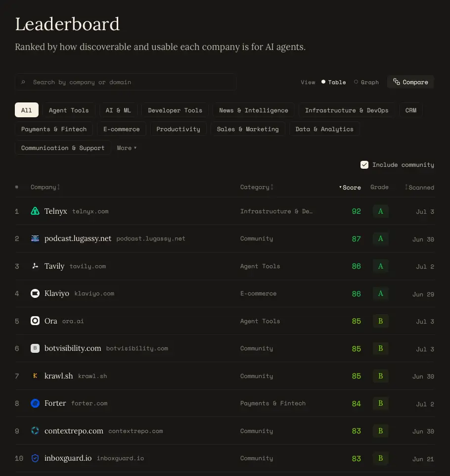Click the Klaviyo logo icon

point(35,293)
